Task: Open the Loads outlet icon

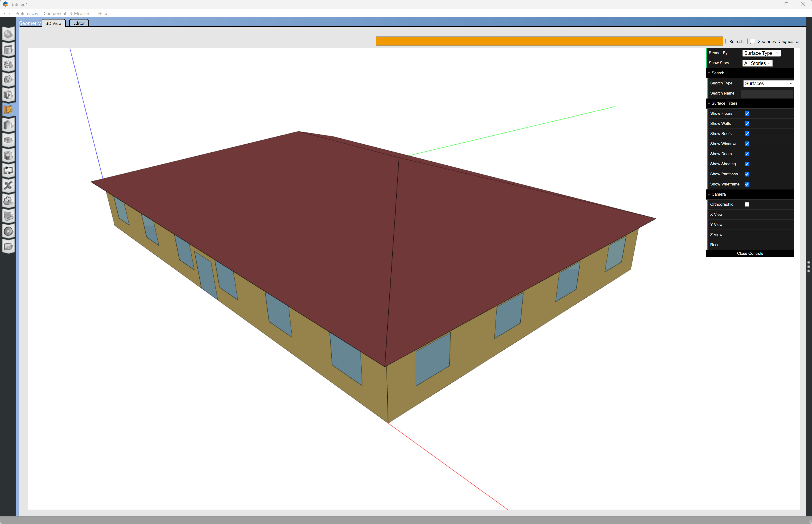Action: (8, 80)
